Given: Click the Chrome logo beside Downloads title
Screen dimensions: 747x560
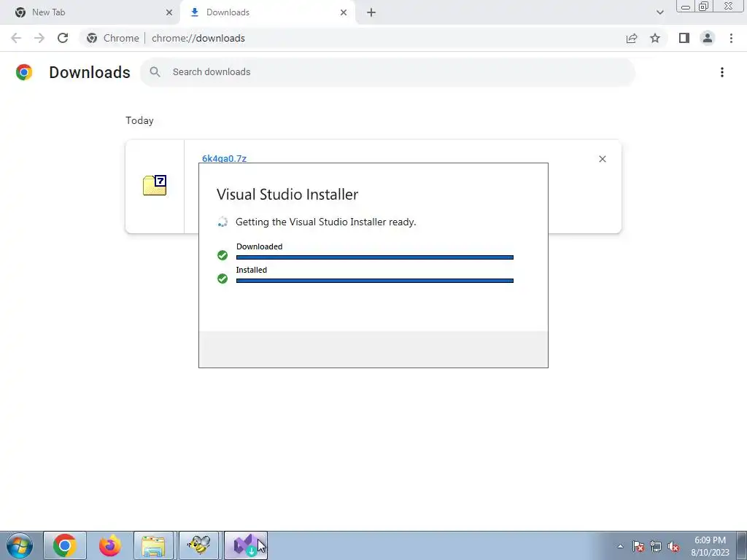Looking at the screenshot, I should pos(24,72).
